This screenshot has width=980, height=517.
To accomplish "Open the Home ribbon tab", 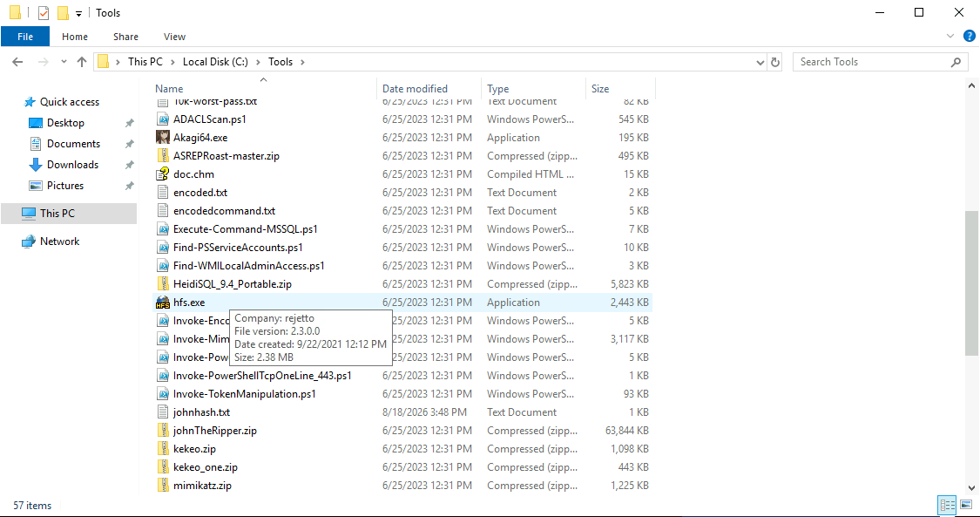I will pyautogui.click(x=75, y=37).
